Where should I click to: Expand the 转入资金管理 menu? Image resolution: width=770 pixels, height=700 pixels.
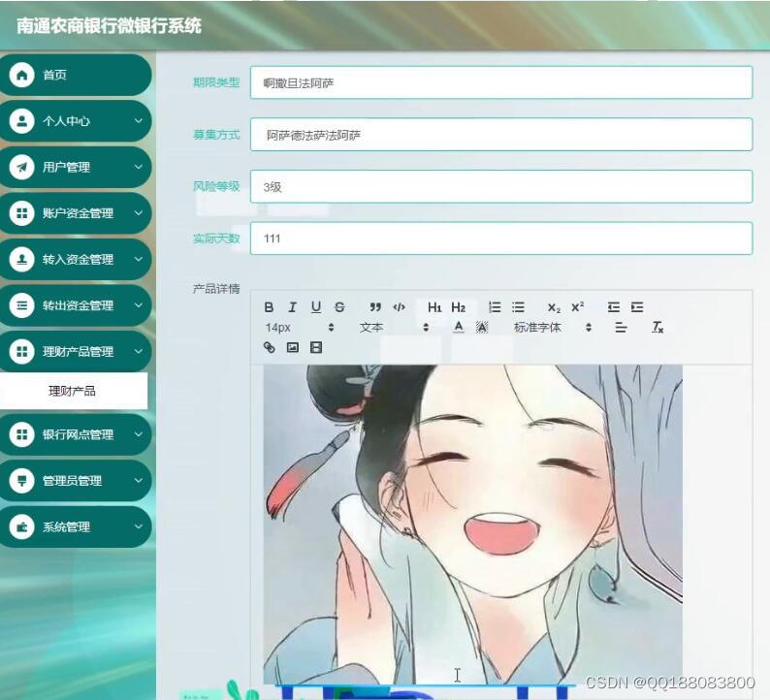click(75, 260)
